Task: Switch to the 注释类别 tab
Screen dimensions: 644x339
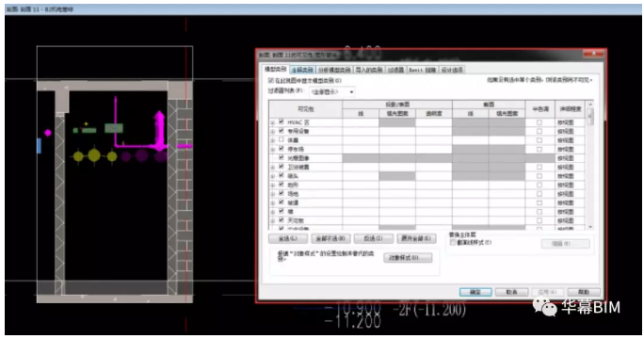Action: 302,70
